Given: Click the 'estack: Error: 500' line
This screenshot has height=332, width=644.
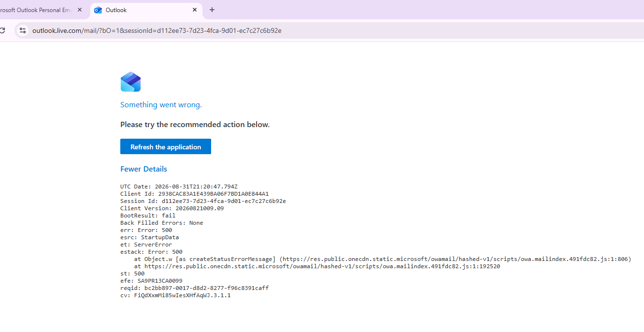Looking at the screenshot, I should pyautogui.click(x=151, y=252).
